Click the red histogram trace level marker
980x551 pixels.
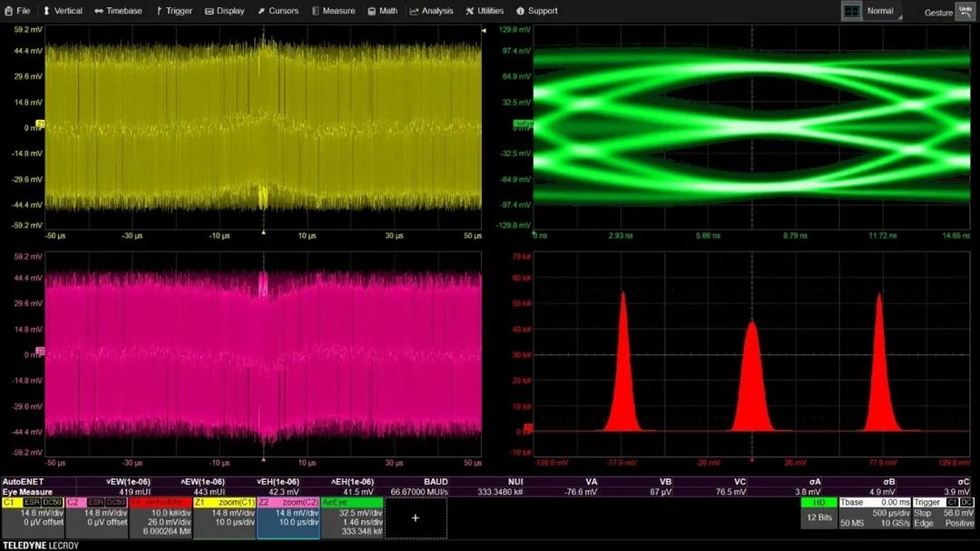click(x=528, y=428)
